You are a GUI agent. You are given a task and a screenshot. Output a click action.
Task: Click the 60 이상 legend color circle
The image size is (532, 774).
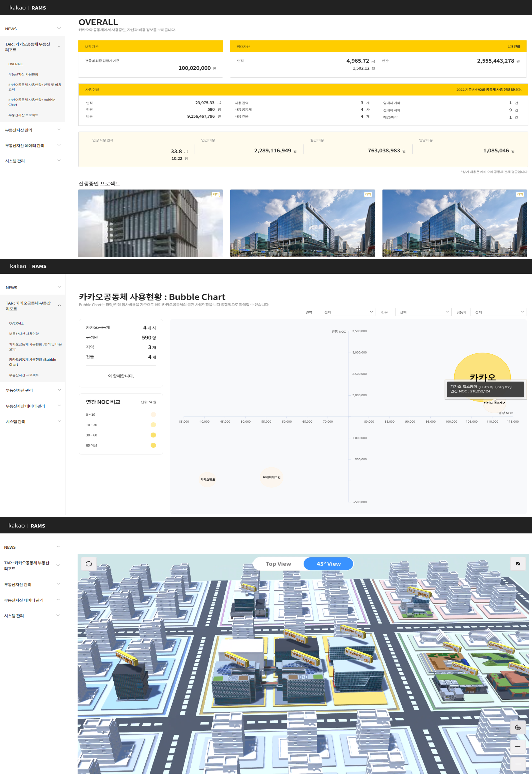click(153, 445)
